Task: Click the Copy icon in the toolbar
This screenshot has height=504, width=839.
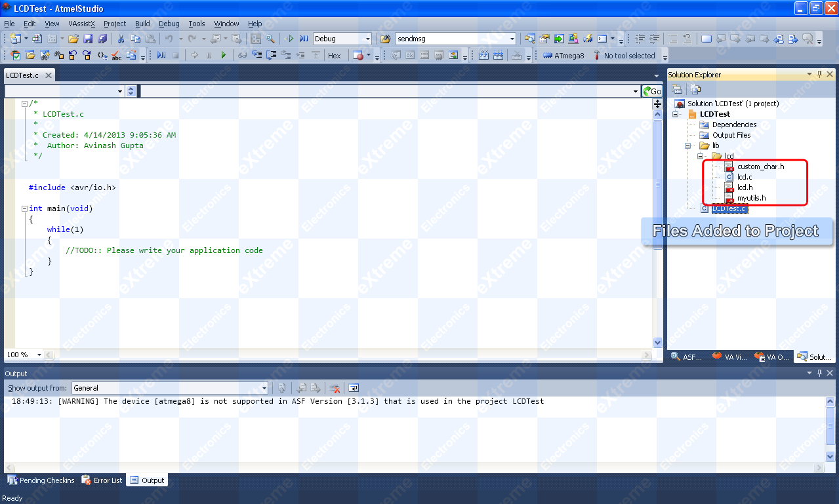Action: click(x=136, y=39)
